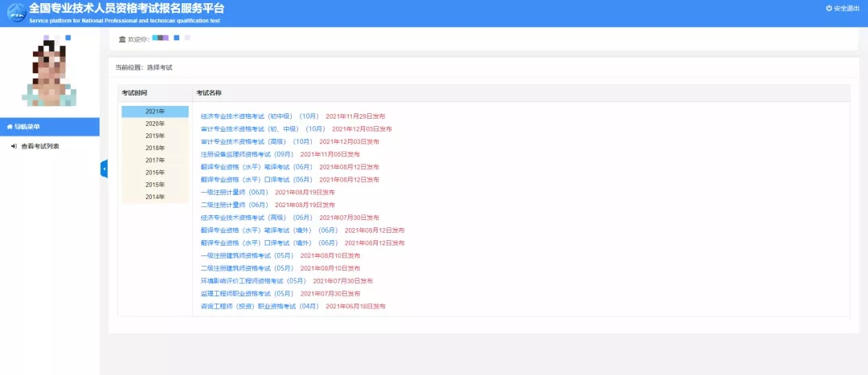The image size is (868, 375).
Task: Open 查看考试列表 in the sidebar
Action: [39, 146]
